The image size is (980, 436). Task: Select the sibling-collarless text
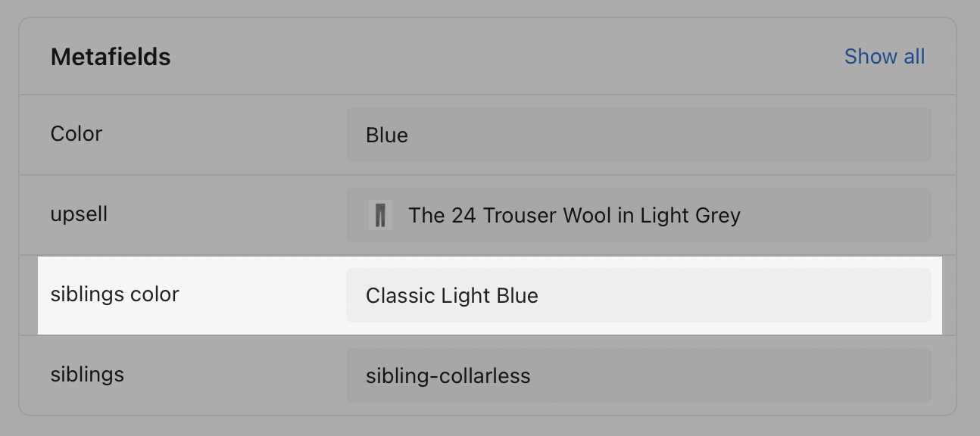448,376
